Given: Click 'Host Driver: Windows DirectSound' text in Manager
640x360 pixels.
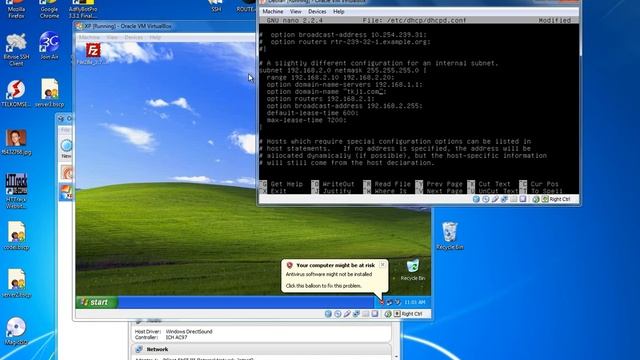Looking at the screenshot, I should [173, 331].
